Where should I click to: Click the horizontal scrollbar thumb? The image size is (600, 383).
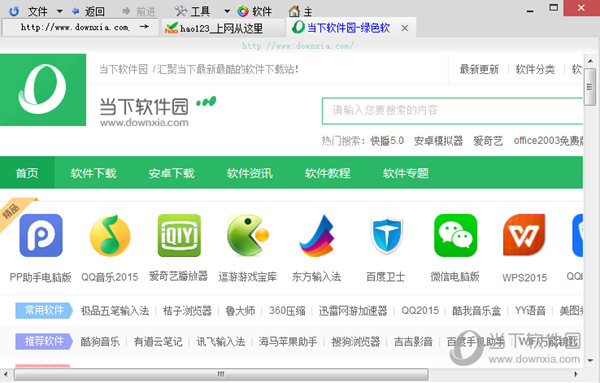(x=221, y=374)
